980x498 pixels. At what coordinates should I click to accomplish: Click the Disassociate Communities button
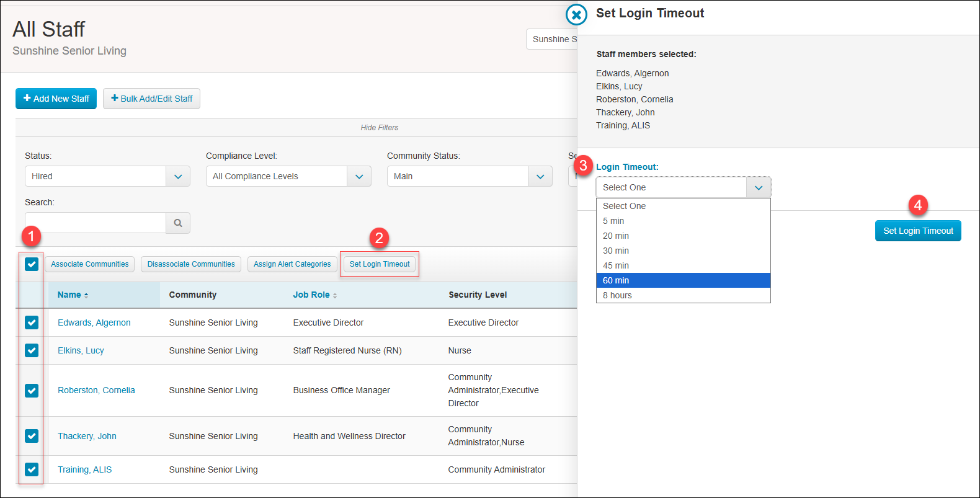coord(191,264)
